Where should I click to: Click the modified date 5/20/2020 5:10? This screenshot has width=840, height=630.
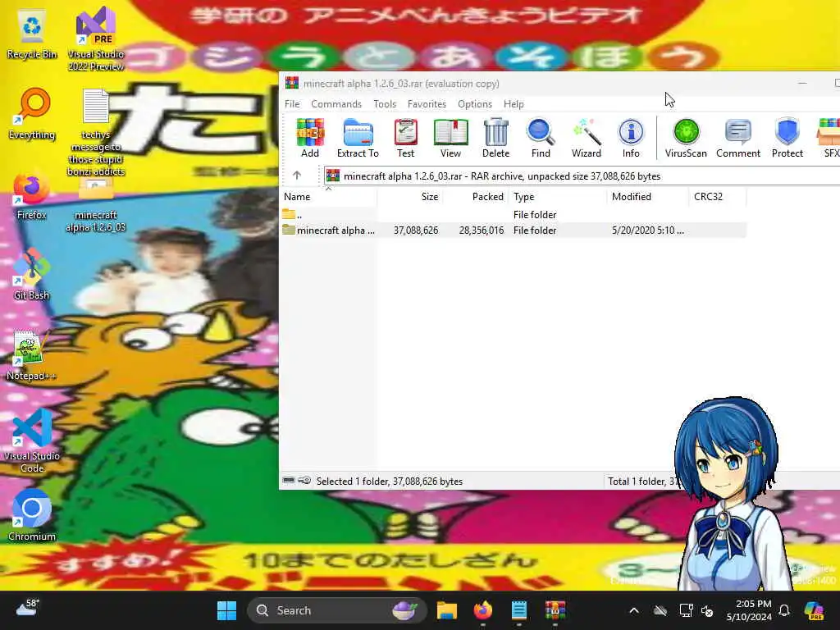coord(648,231)
